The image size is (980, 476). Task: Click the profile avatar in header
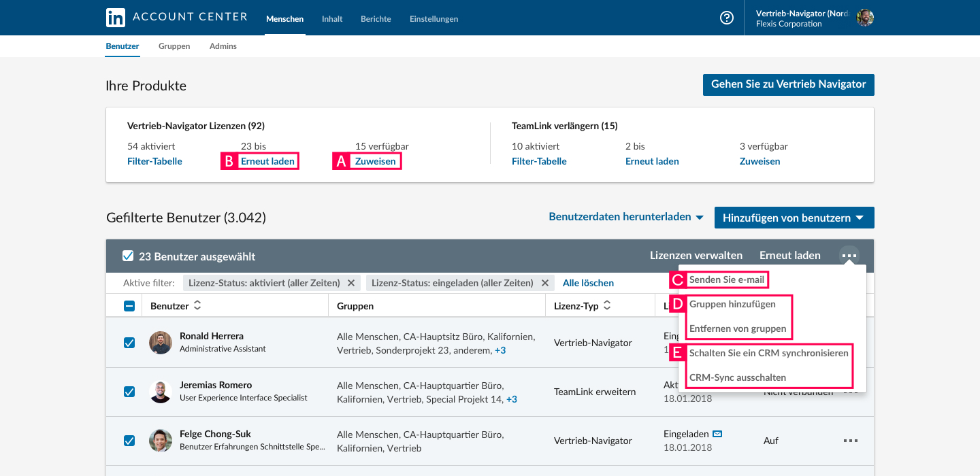pos(865,18)
